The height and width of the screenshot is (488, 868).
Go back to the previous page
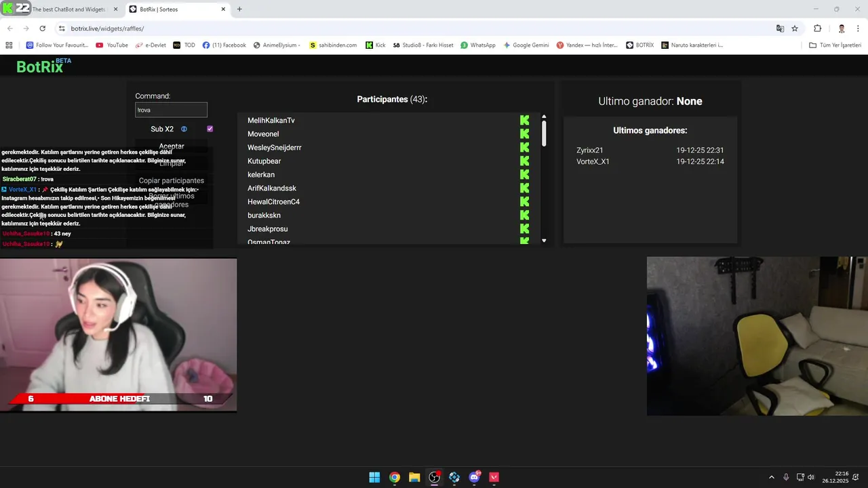pos(9,28)
